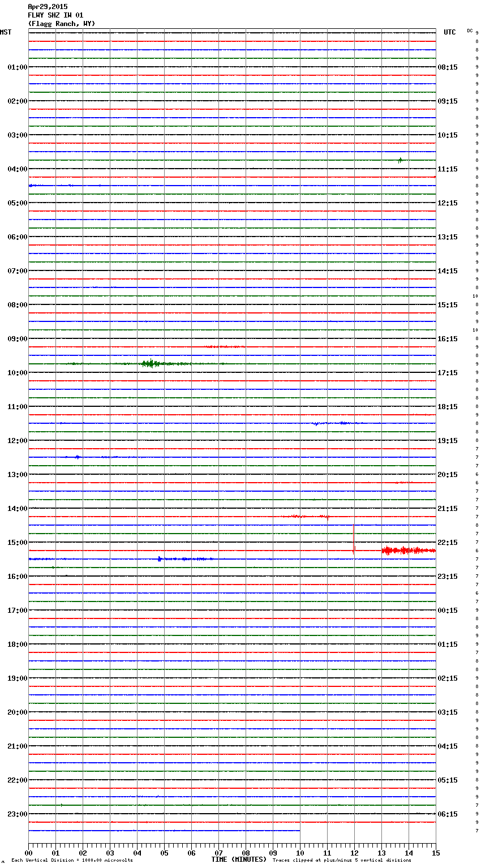Click minute 15 on the bottom axis
The image size is (481, 868).
click(x=436, y=853)
